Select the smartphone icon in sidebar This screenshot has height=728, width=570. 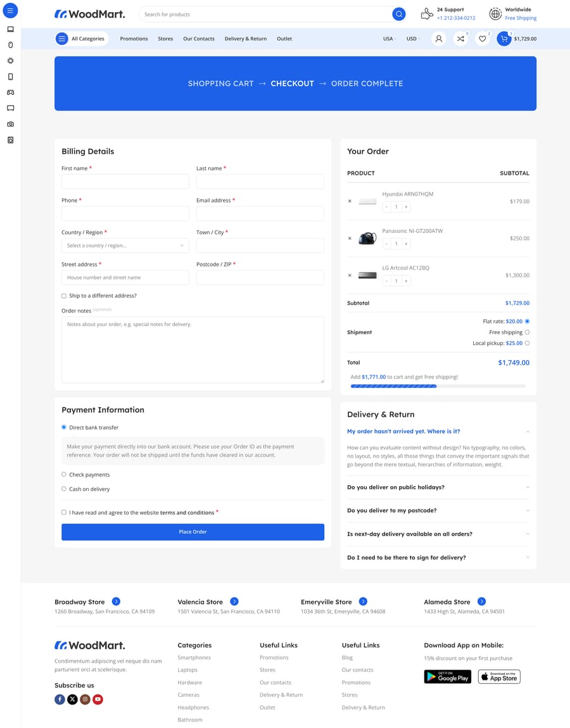pos(10,77)
